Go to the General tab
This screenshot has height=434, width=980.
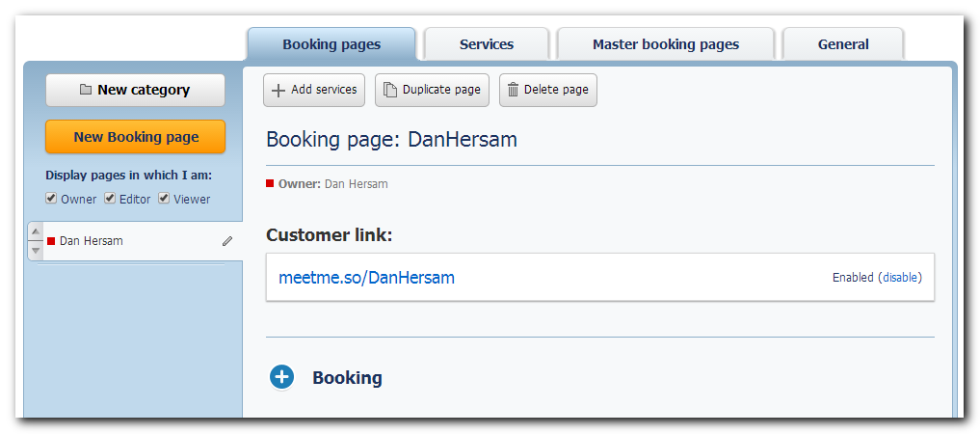click(843, 44)
